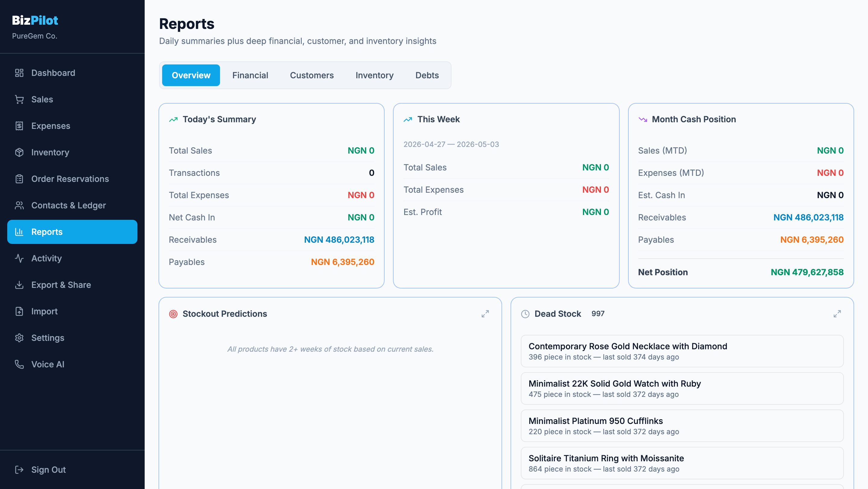Click the Today's Summary trend icon
This screenshot has height=489, width=868.
click(173, 120)
